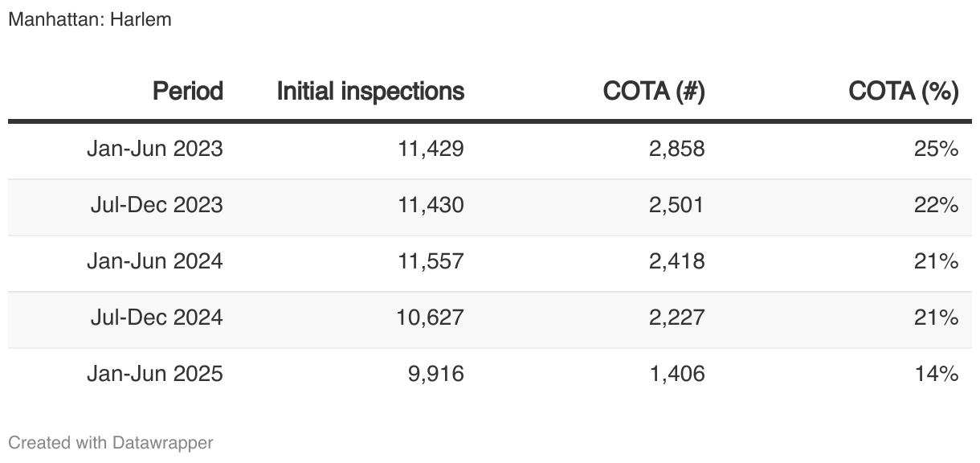Select the 14% COTA percentage value
This screenshot has height=463, width=980.
click(x=938, y=374)
